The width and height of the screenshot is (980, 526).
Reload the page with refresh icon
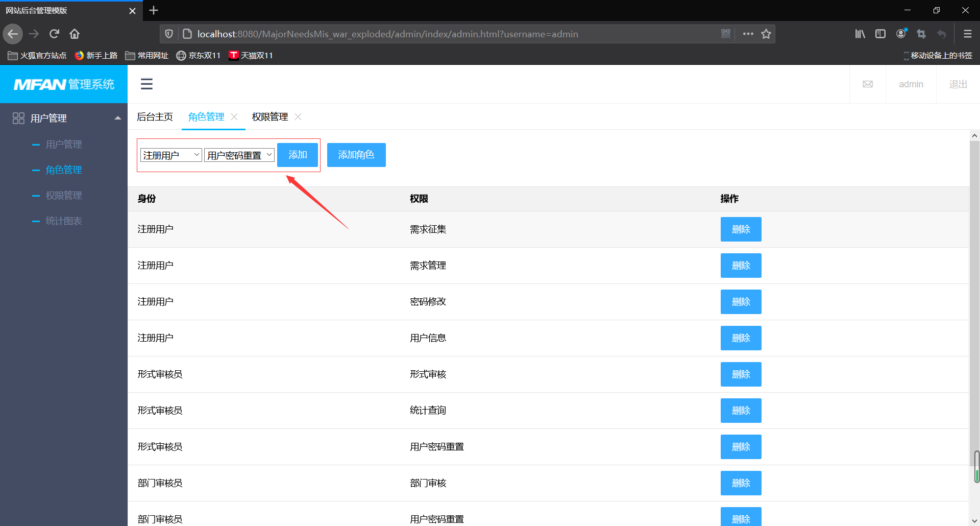click(x=54, y=34)
